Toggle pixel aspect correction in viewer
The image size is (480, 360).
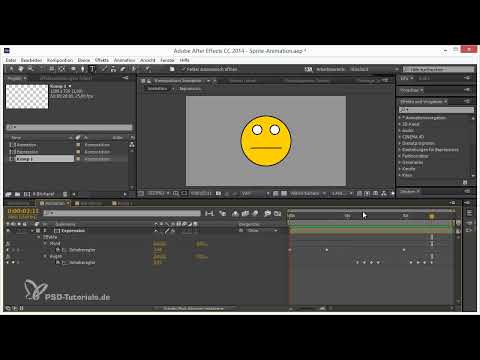(359, 193)
